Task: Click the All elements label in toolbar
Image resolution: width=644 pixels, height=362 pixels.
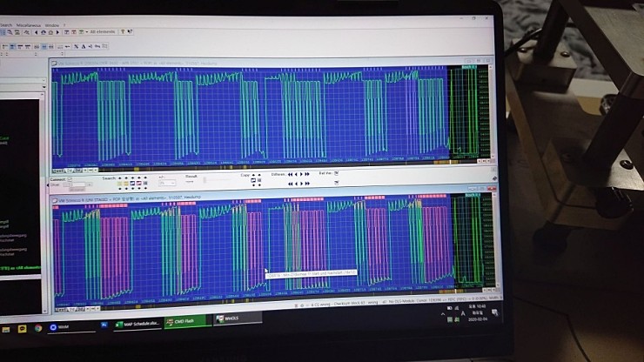Action: (103, 31)
